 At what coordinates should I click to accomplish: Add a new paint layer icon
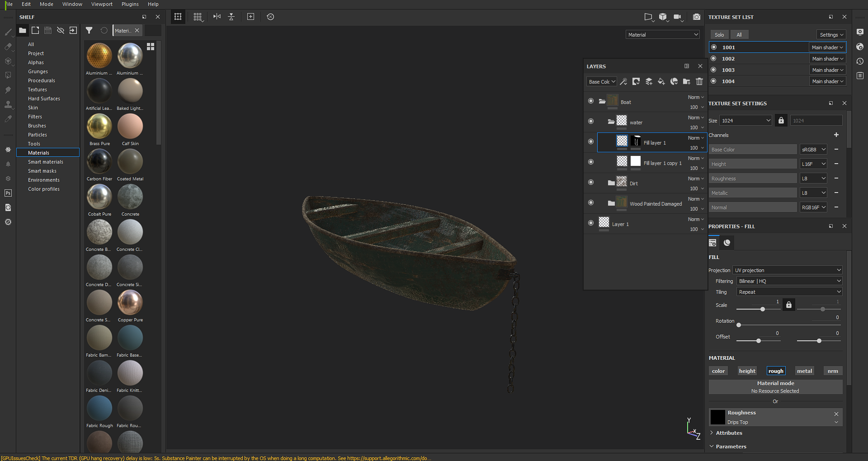tap(649, 81)
